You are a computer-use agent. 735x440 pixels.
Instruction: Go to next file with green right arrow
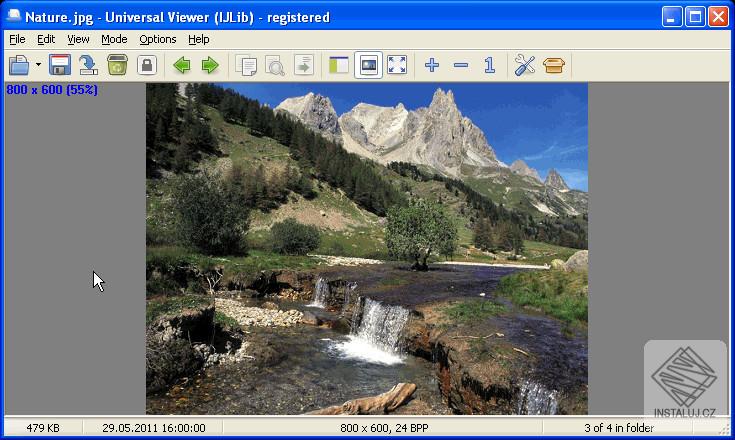(210, 65)
